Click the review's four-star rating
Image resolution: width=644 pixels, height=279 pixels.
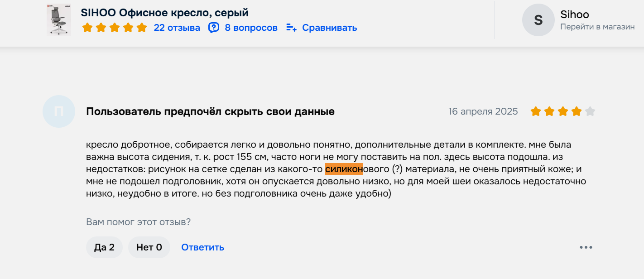(x=556, y=111)
